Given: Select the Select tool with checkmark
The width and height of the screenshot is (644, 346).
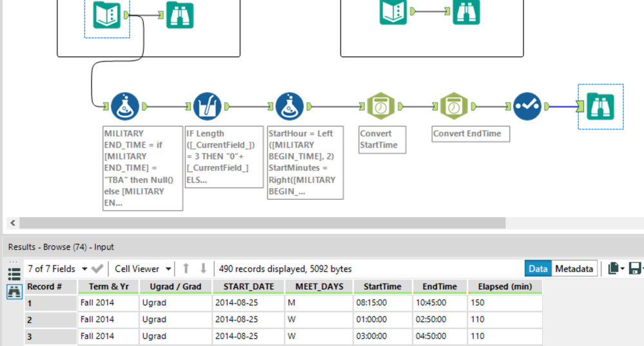Looking at the screenshot, I should pos(527,106).
